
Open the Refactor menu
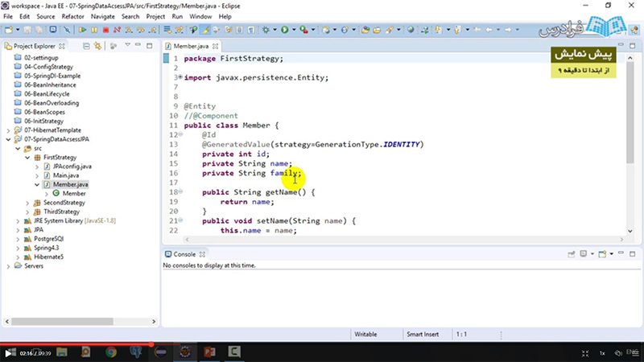[x=72, y=16]
